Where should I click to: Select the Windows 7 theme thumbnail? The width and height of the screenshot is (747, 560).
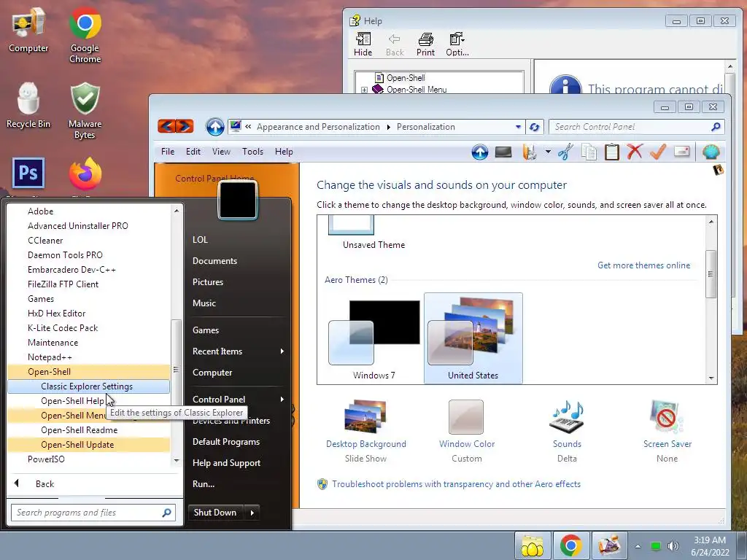373,340
